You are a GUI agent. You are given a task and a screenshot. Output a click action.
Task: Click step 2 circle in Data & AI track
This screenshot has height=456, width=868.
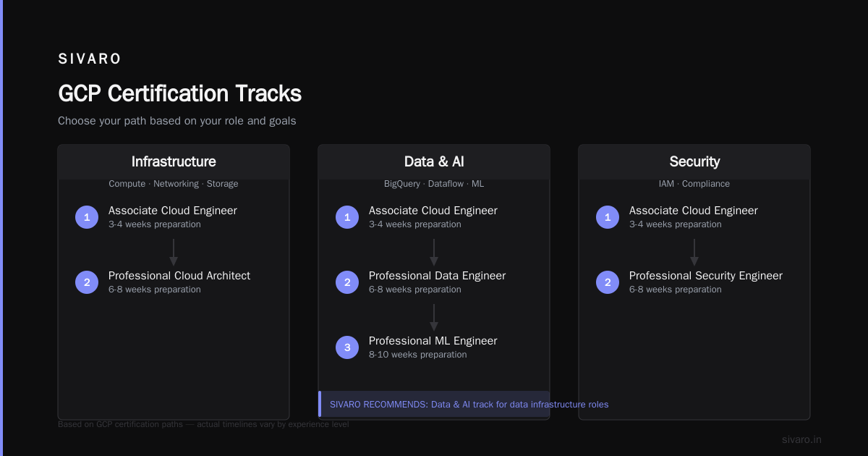pos(347,282)
